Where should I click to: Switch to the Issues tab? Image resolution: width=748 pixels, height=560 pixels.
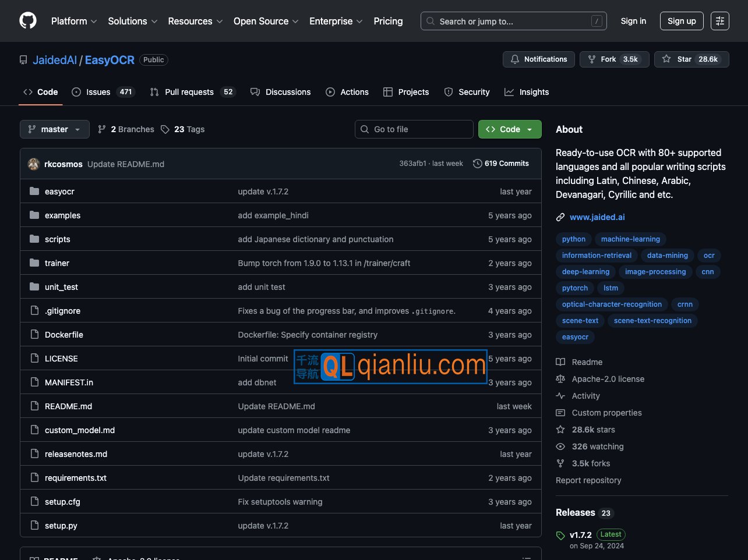[98, 92]
